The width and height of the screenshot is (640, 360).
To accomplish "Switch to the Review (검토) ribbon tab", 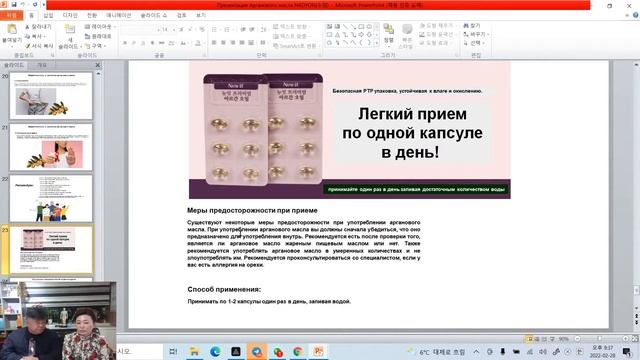I will click(x=181, y=16).
